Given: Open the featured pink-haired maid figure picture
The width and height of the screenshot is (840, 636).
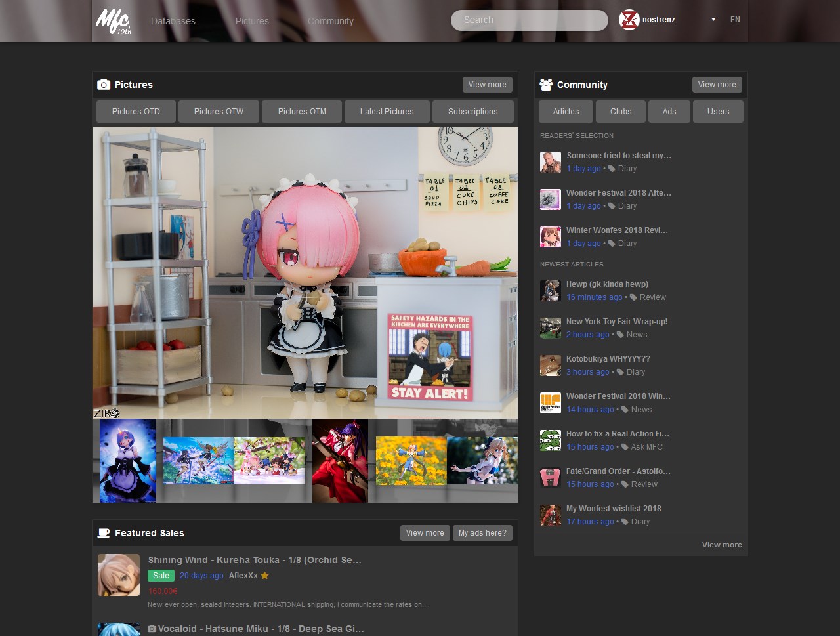Looking at the screenshot, I should coord(305,272).
